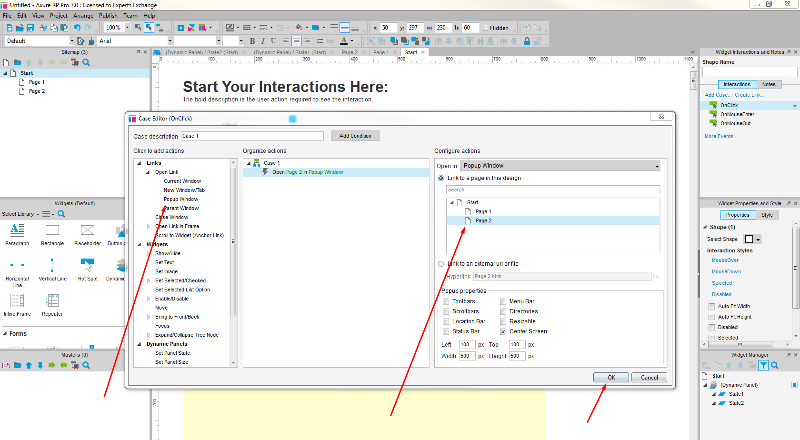800x440 pixels.
Task: Click the blue Lock widget icon
Action: point(527,41)
